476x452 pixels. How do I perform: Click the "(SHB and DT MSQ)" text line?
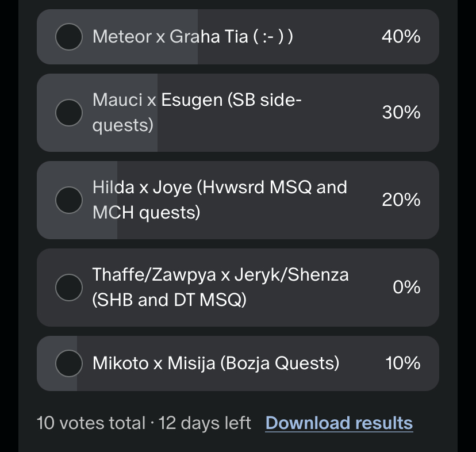(x=169, y=300)
